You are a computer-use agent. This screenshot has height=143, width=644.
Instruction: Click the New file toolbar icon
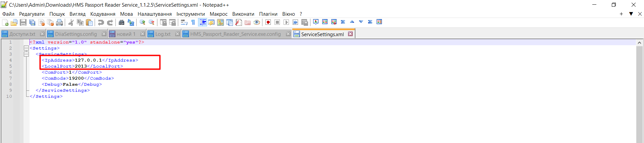tap(5, 22)
